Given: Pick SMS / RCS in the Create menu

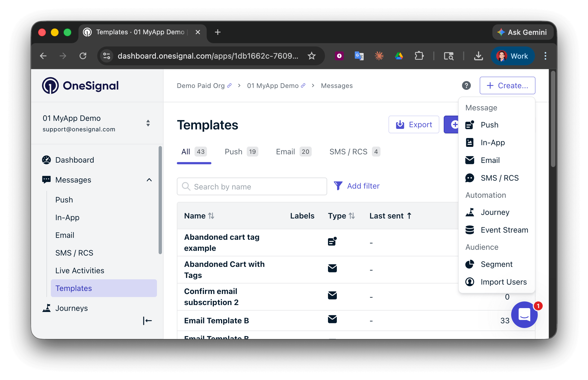Looking at the screenshot, I should click(x=499, y=178).
